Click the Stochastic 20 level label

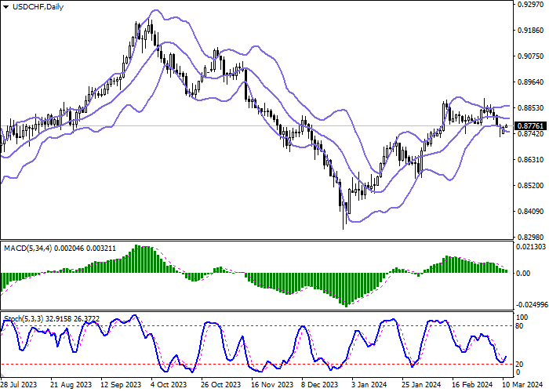coord(519,365)
